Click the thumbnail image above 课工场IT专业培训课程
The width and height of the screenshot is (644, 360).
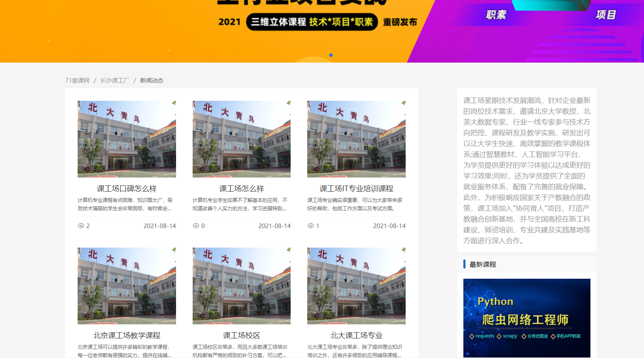(356, 139)
